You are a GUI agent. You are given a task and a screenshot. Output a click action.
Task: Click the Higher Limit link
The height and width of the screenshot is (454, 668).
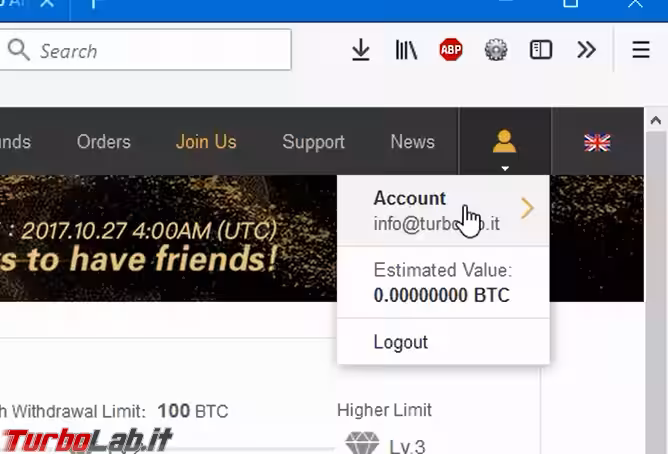(384, 411)
